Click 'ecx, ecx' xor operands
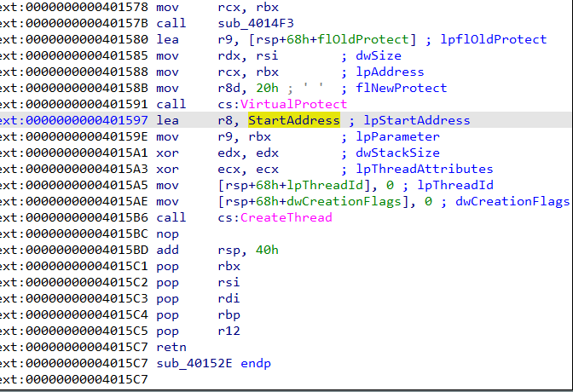This screenshot has height=392, width=573. pyautogui.click(x=248, y=169)
